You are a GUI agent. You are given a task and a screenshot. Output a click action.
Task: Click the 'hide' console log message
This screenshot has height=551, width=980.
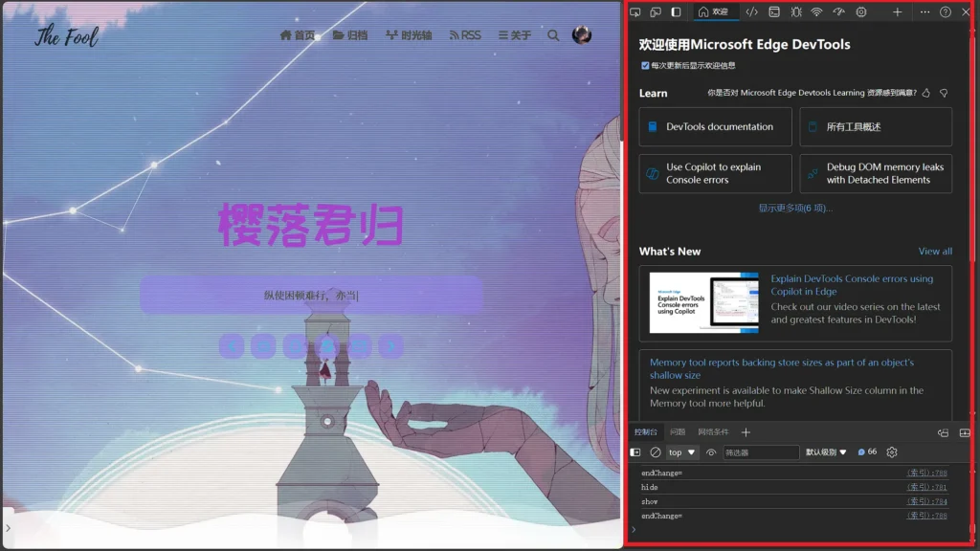[650, 487]
